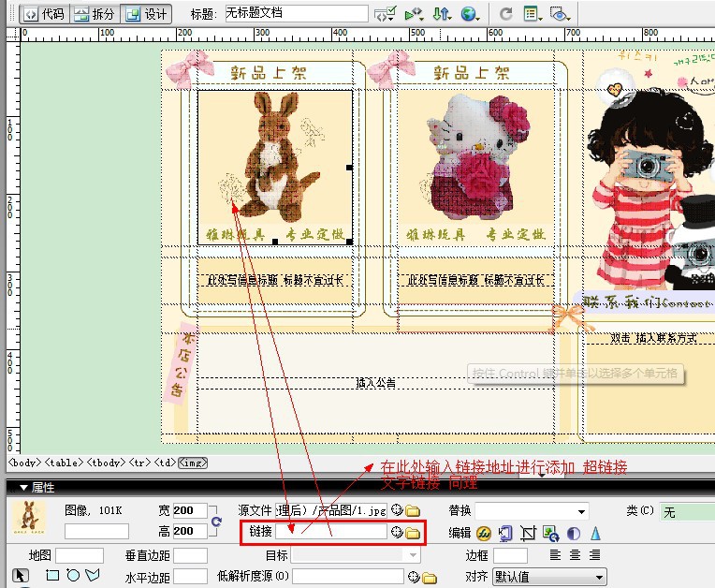
Task: Click the edit image settings (optimize) icon
Action: click(505, 533)
